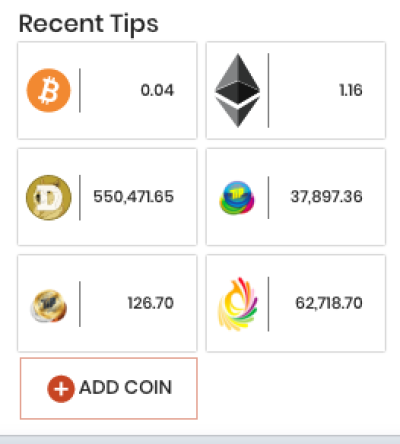Select the 1.16 Ethereum tip amount
400x444 pixels.
coord(351,90)
